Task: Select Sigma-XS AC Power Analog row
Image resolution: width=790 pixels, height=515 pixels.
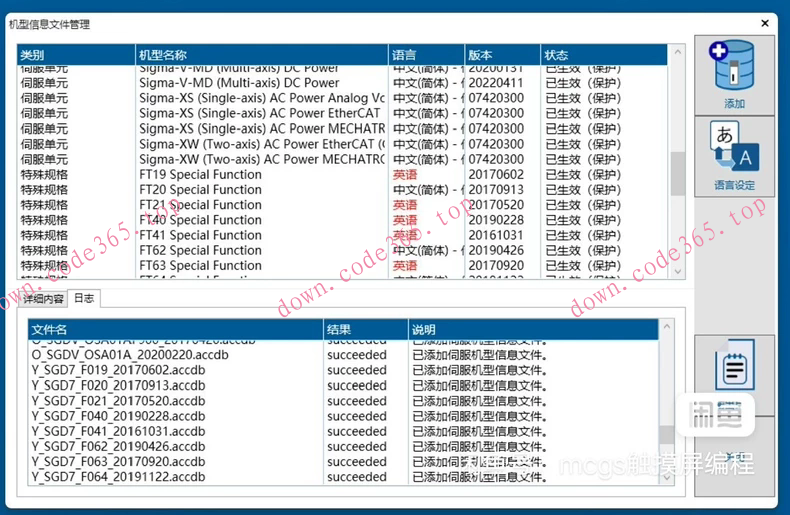Action: coord(342,98)
